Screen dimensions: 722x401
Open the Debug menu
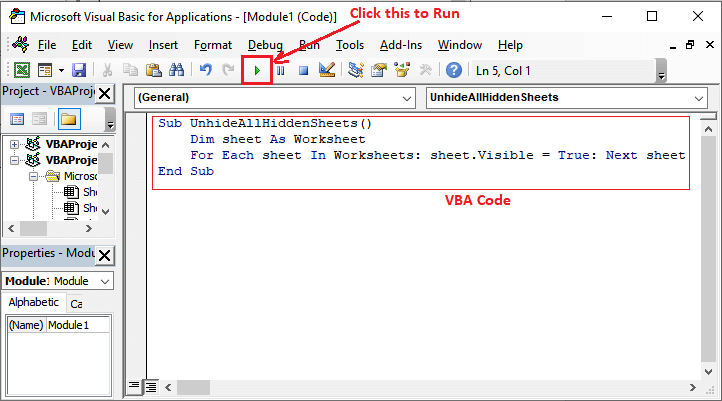tap(265, 45)
